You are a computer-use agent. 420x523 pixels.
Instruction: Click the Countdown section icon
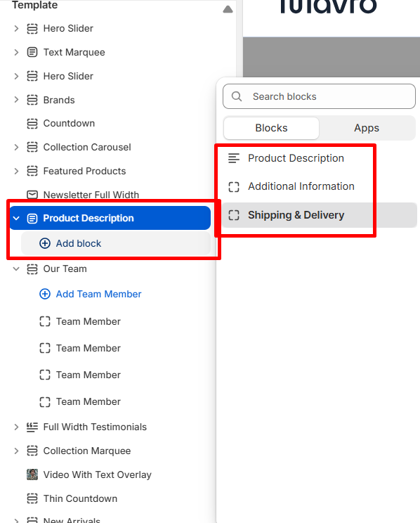(x=32, y=124)
